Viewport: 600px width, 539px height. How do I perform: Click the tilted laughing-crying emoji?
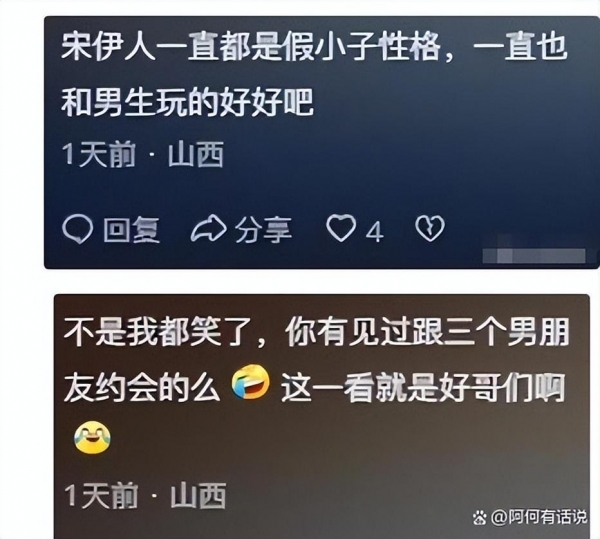251,382
